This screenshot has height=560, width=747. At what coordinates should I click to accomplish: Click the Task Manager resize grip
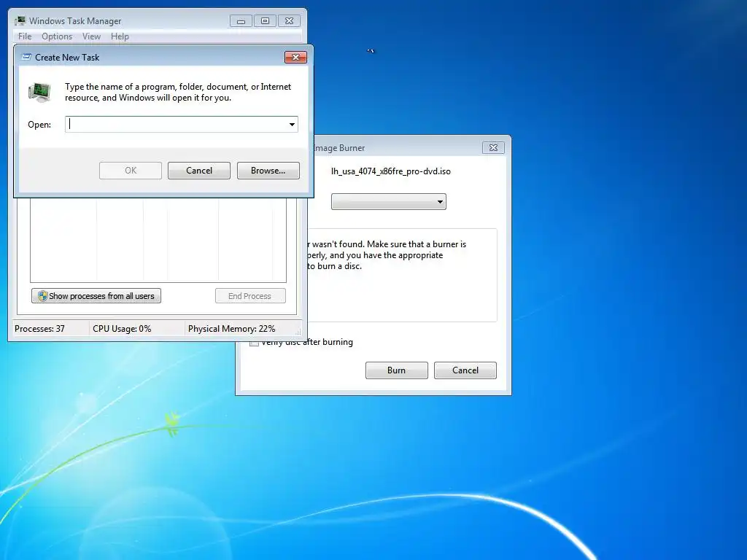298,332
